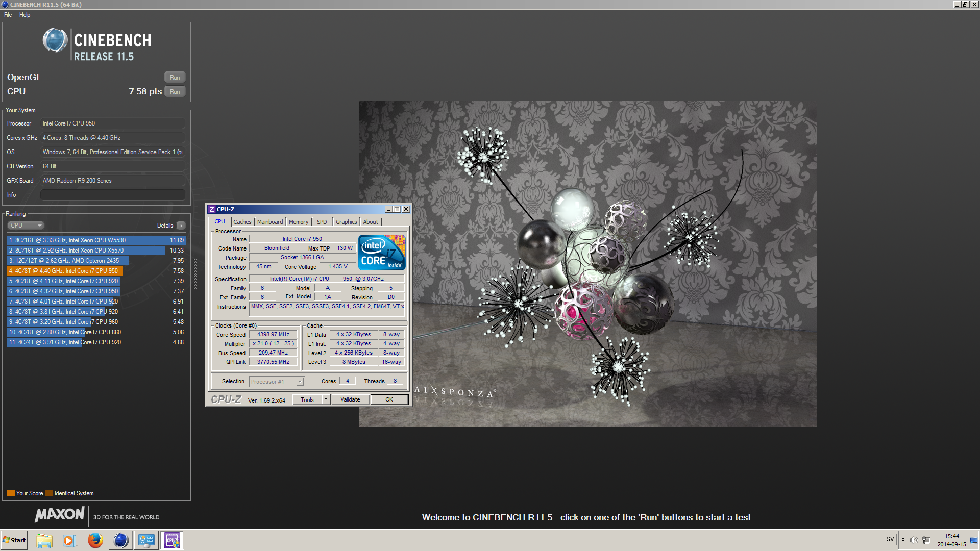The image size is (980, 551).
Task: Open the Memory tab in CPU-Z
Action: [x=299, y=222]
